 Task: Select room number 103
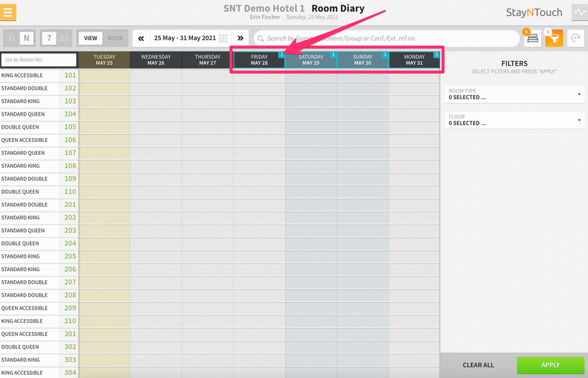(70, 101)
